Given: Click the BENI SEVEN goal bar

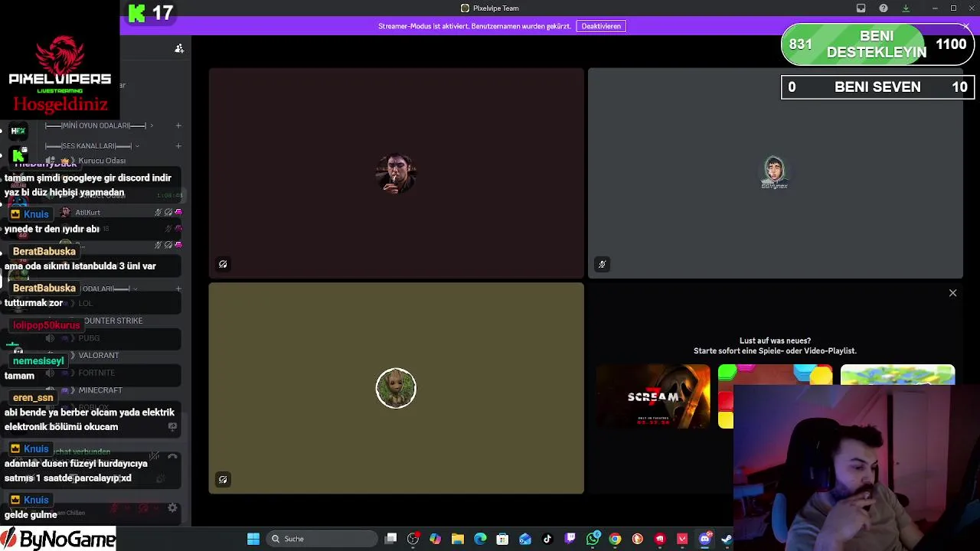Looking at the screenshot, I should (877, 87).
